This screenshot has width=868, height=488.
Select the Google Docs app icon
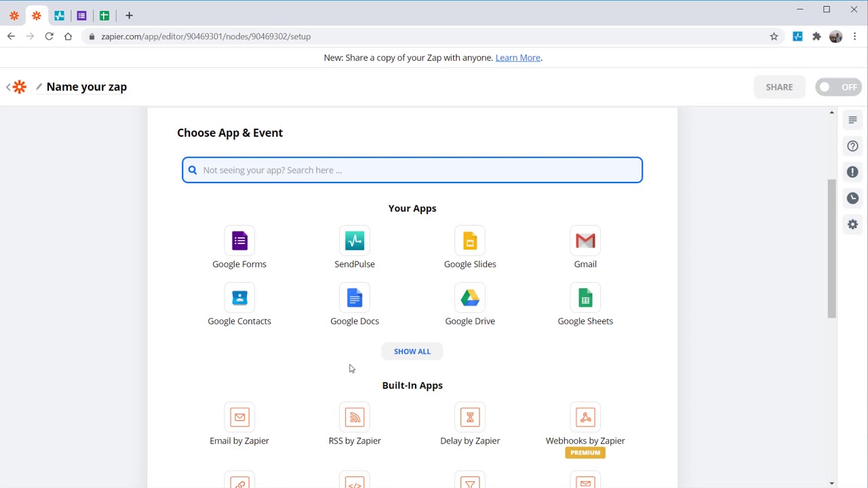pos(355,298)
